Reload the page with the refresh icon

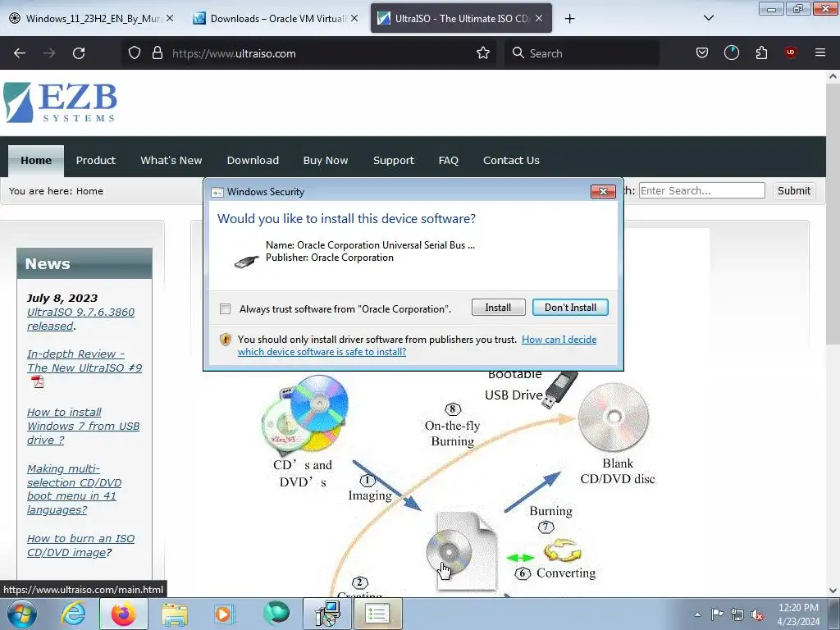[x=79, y=53]
